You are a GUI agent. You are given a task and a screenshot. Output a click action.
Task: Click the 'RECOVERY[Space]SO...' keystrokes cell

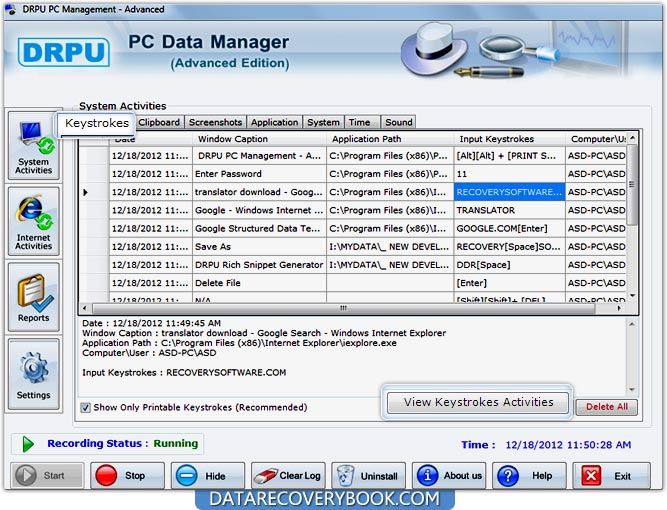pos(510,247)
